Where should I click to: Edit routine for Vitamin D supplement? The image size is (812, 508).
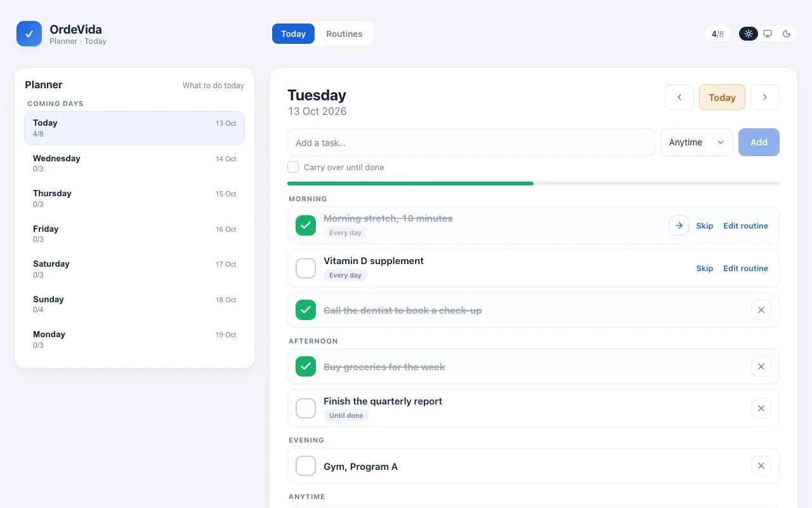tap(745, 268)
